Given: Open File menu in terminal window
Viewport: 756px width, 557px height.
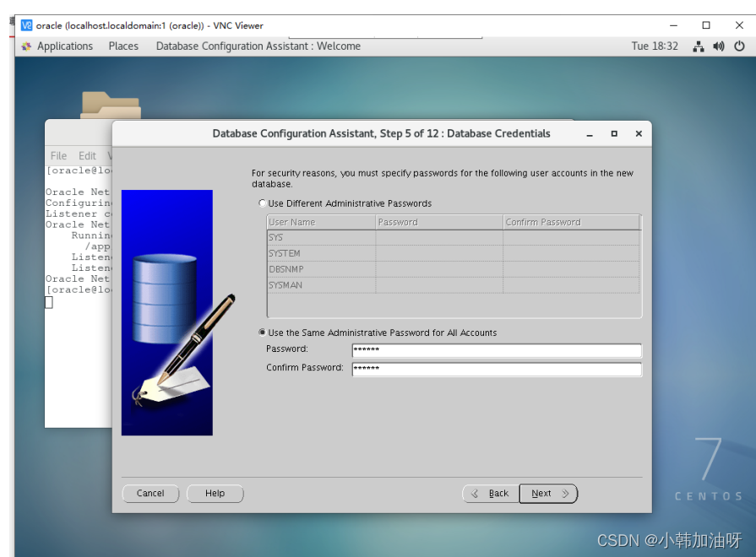Looking at the screenshot, I should point(58,155).
